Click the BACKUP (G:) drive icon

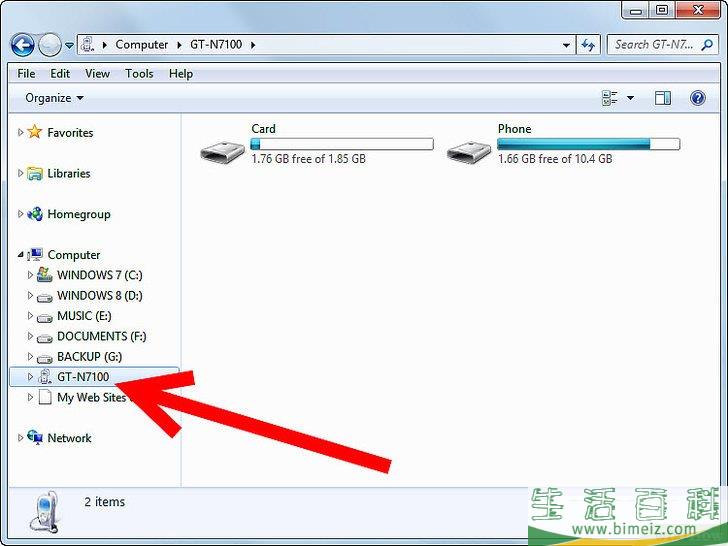(x=45, y=358)
